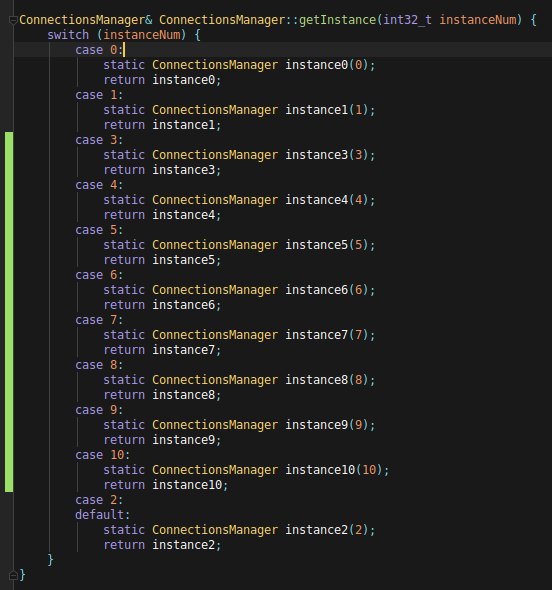Click the 'case 7:' label
This screenshot has width=552, height=590.
coord(99,320)
